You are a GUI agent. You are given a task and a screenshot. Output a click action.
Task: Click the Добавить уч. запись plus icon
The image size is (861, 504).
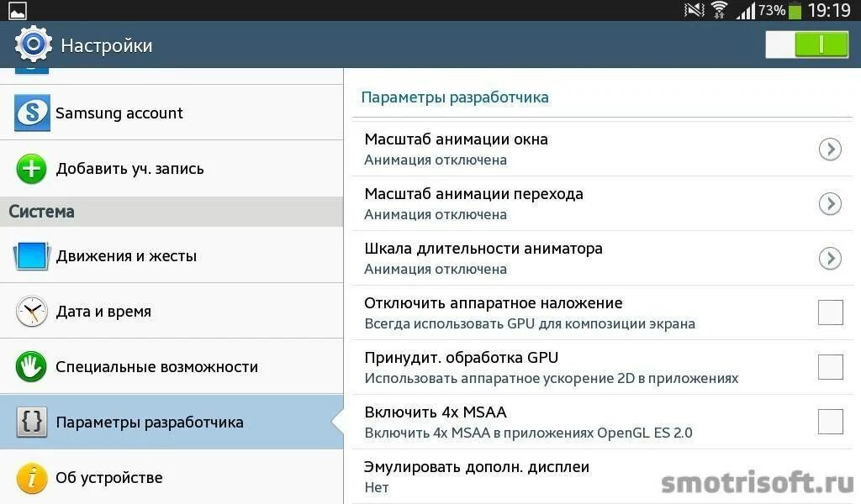point(30,168)
